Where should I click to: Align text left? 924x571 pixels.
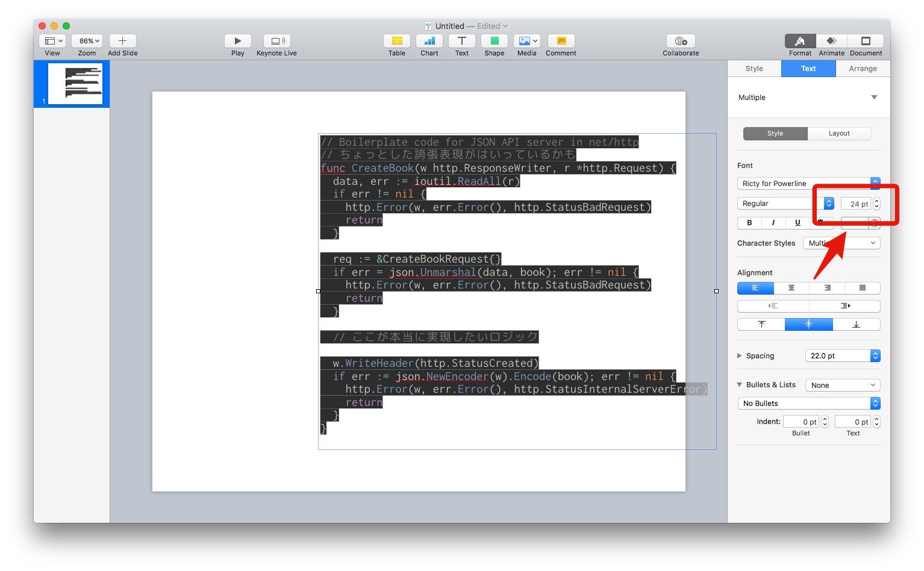click(x=755, y=288)
